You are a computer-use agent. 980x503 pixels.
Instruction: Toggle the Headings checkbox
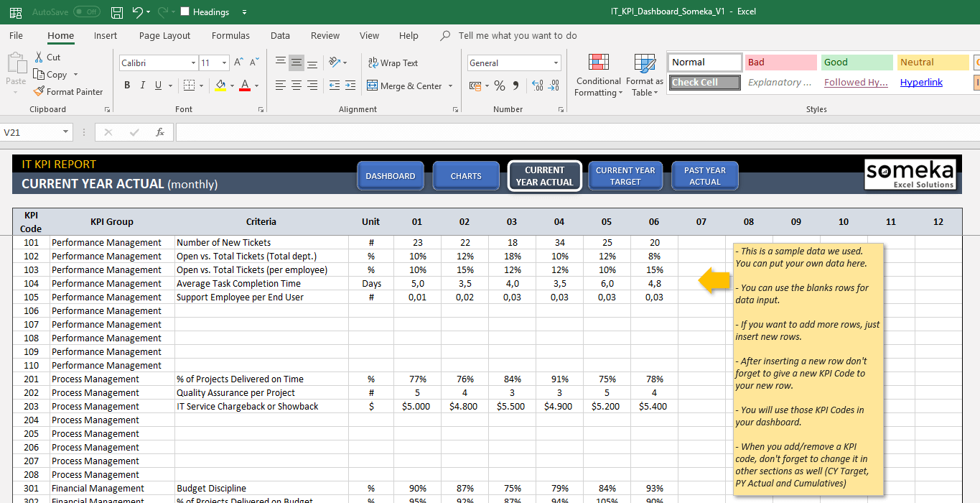point(185,11)
